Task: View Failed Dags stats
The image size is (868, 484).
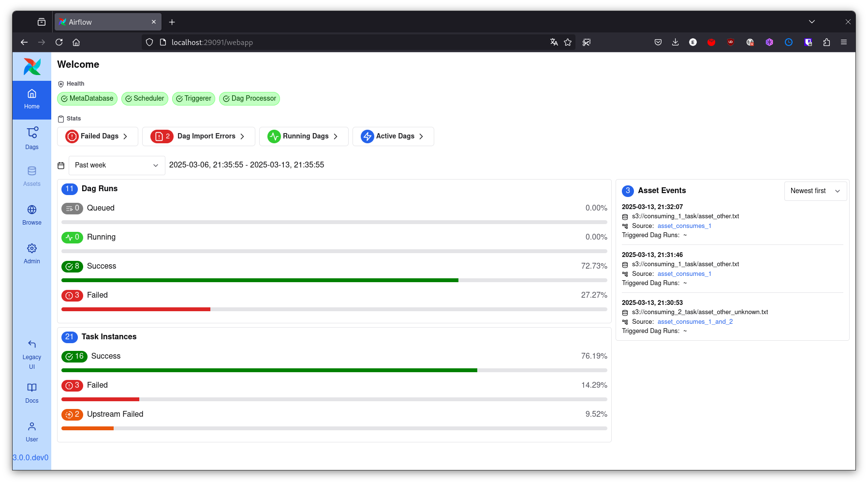Action: 98,136
